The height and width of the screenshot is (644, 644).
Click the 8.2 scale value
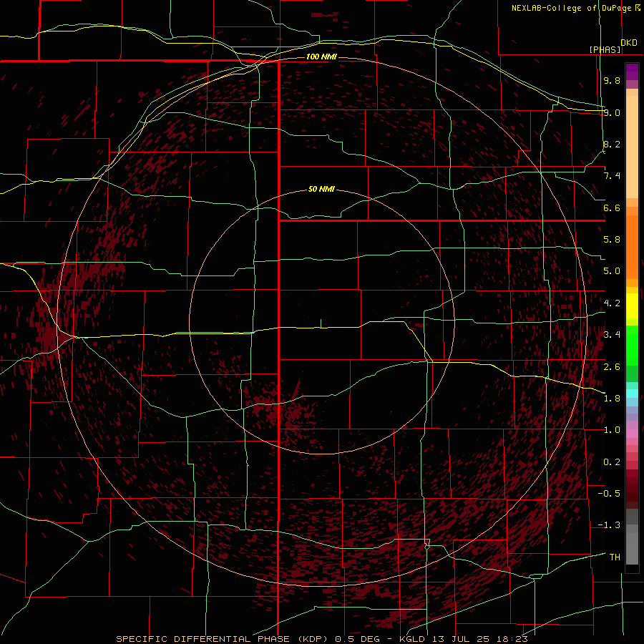coord(612,144)
